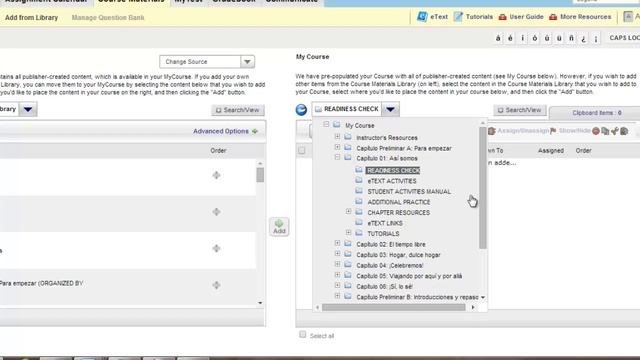Click the blue back arrow beside READINESS CHECK
Screen dimensions: 640x360
point(301,109)
